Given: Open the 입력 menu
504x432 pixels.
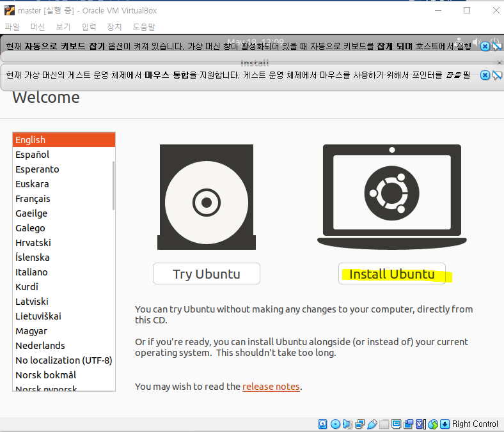Looking at the screenshot, I should [x=89, y=27].
